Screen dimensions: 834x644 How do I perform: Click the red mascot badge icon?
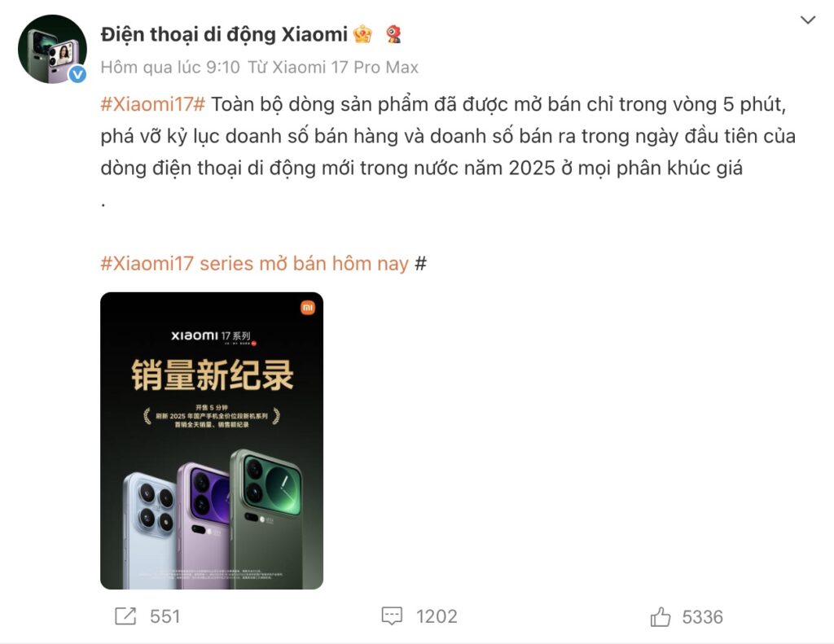point(393,34)
